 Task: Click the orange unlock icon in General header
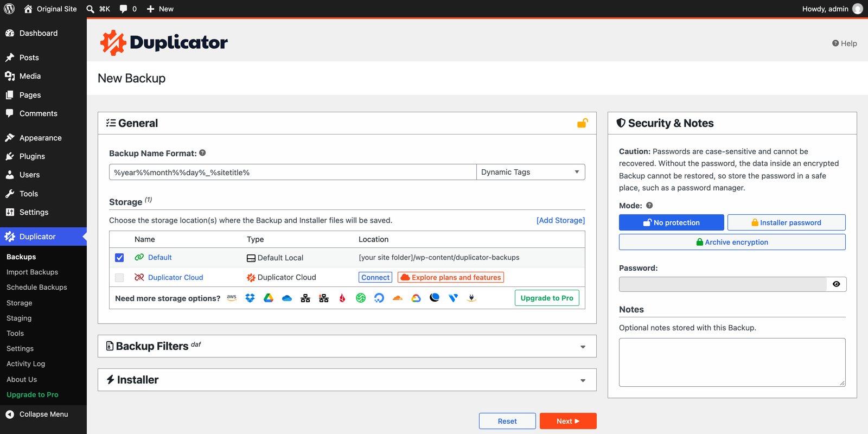582,123
